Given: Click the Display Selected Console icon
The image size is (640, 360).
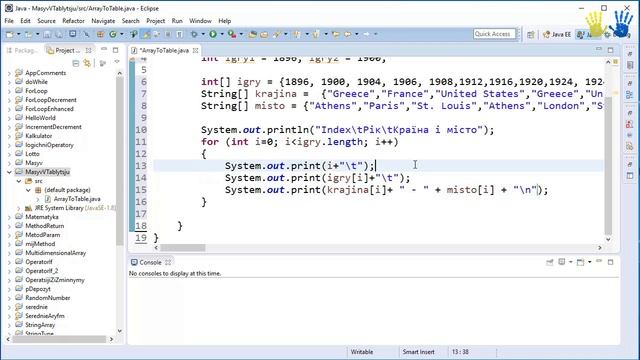Looking at the screenshot, I should tap(562, 262).
